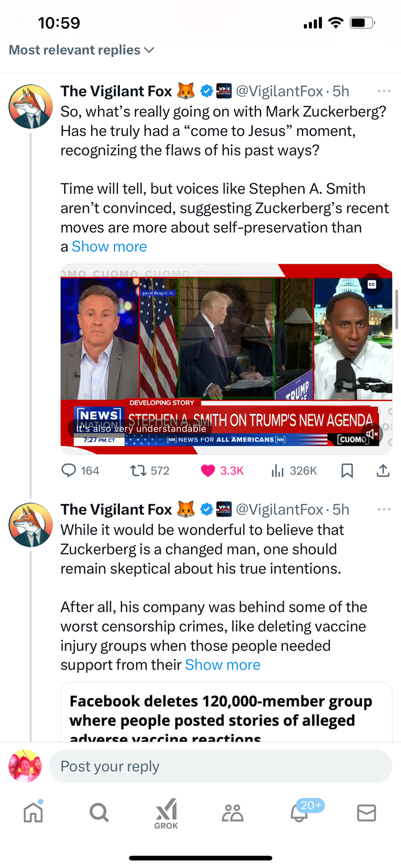Open more options for second post
401x868 pixels.
(x=384, y=510)
